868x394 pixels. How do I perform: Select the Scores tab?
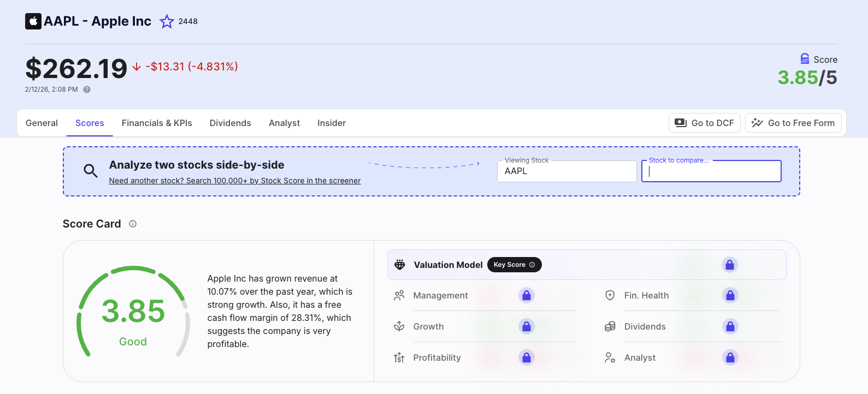click(90, 123)
